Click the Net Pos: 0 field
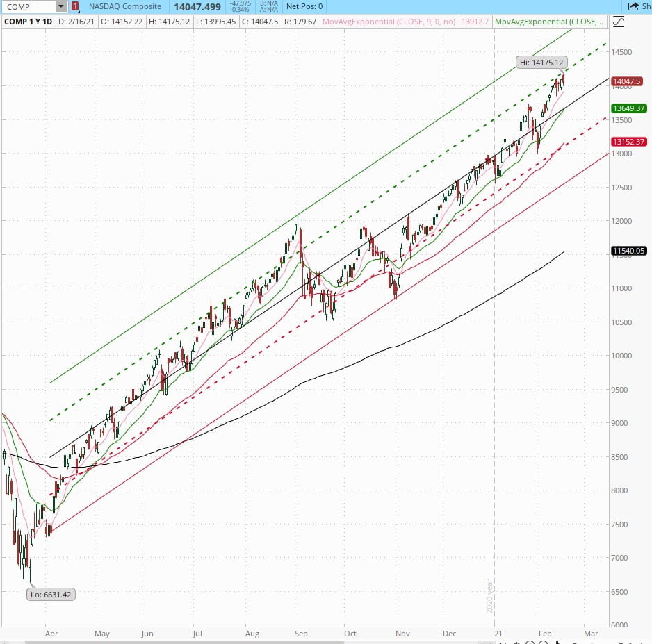 (x=304, y=7)
